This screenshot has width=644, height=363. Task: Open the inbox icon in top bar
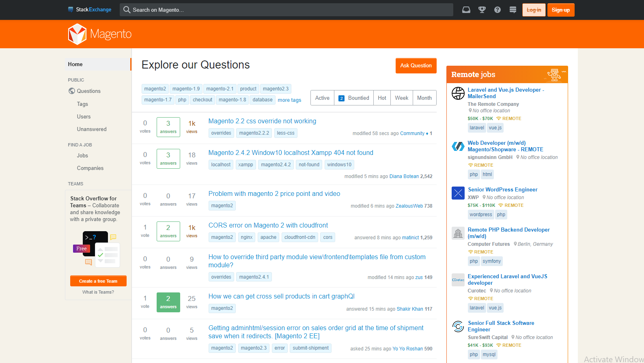[x=466, y=10]
